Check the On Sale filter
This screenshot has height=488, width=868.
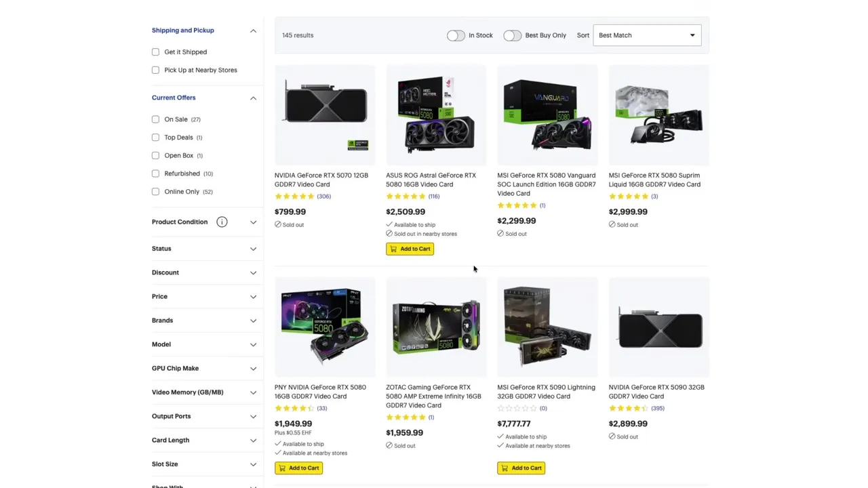click(x=155, y=119)
